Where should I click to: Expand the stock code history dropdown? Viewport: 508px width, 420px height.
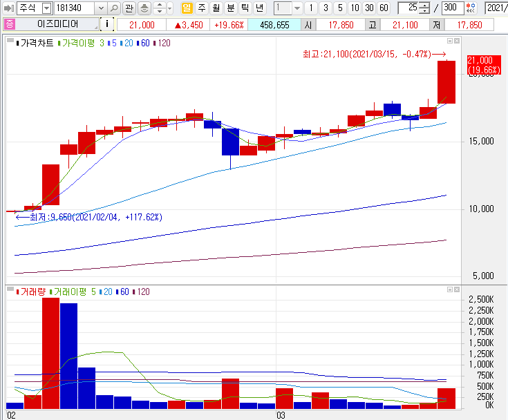click(101, 8)
